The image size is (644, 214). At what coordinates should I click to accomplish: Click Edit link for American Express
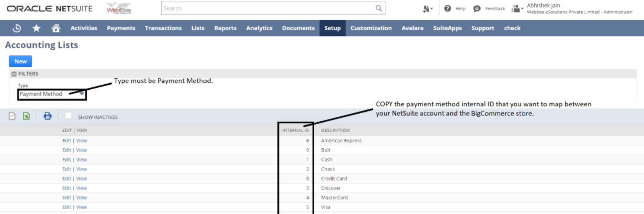pyautogui.click(x=67, y=141)
